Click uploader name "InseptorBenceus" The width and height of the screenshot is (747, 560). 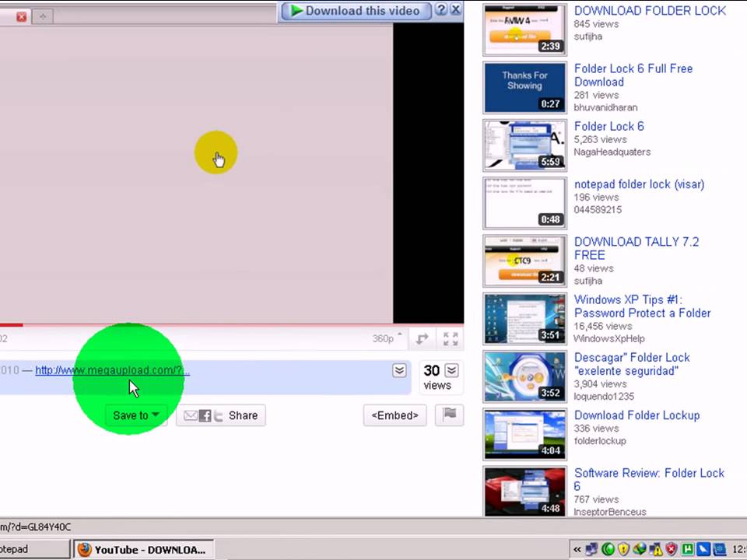(x=610, y=512)
